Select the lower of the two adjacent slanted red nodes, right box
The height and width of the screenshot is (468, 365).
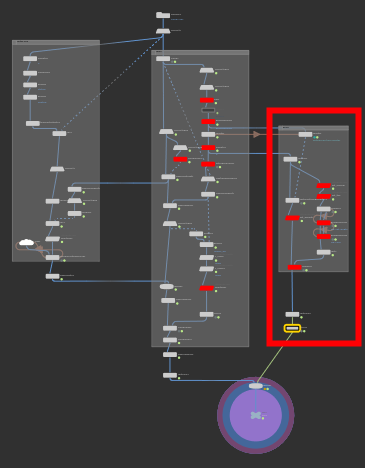pyautogui.click(x=324, y=197)
